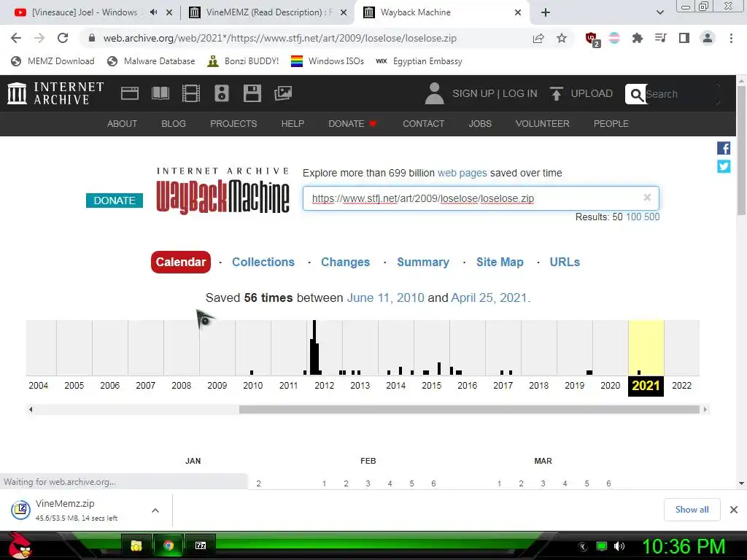Open the Internet Archive Images icon
The width and height of the screenshot is (747, 560).
point(283,93)
